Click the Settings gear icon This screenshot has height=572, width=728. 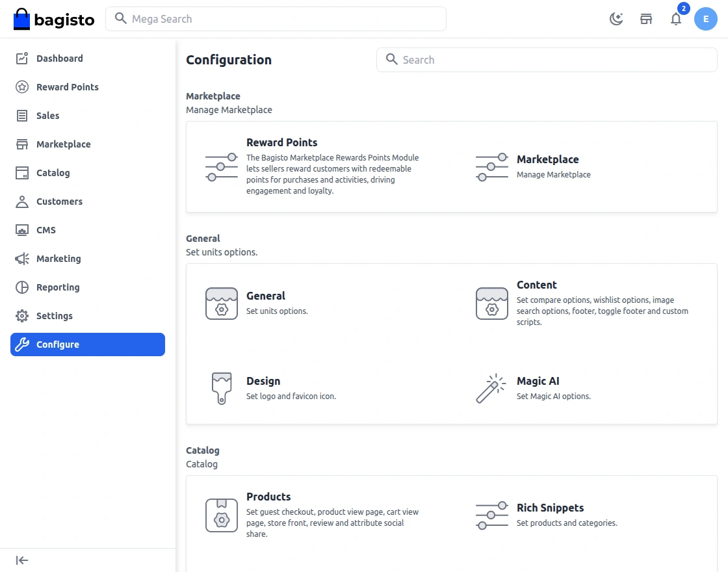pos(22,316)
